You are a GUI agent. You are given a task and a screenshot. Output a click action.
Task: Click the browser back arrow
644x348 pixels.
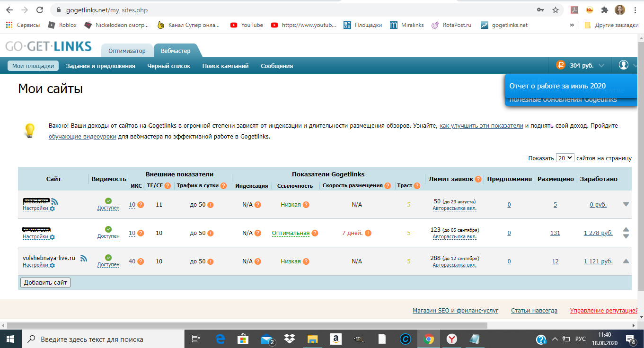point(9,10)
